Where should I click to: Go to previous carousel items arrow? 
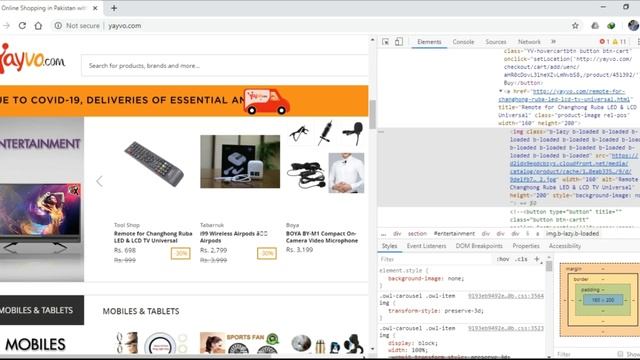(x=99, y=181)
